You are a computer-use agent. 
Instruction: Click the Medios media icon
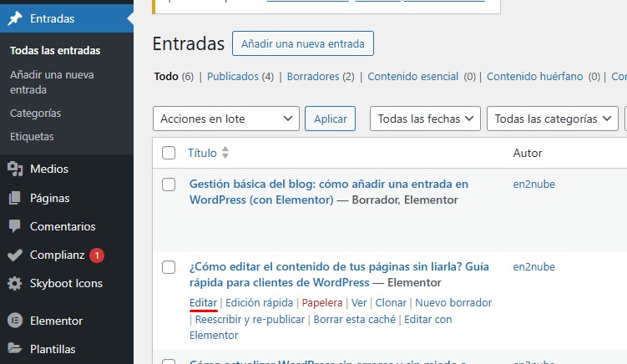(x=15, y=169)
